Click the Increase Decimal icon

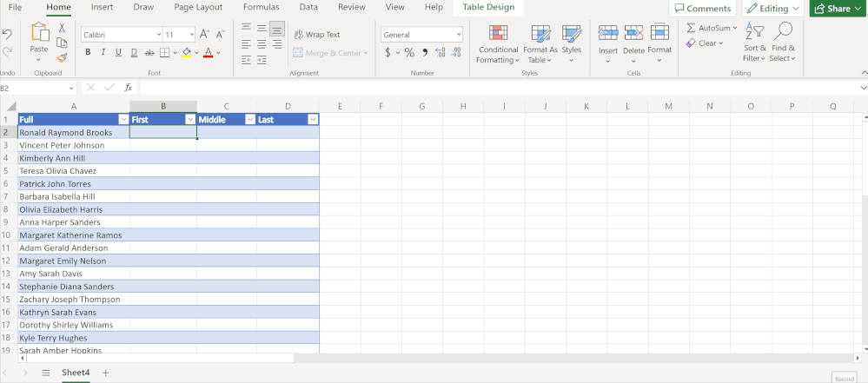tap(441, 53)
